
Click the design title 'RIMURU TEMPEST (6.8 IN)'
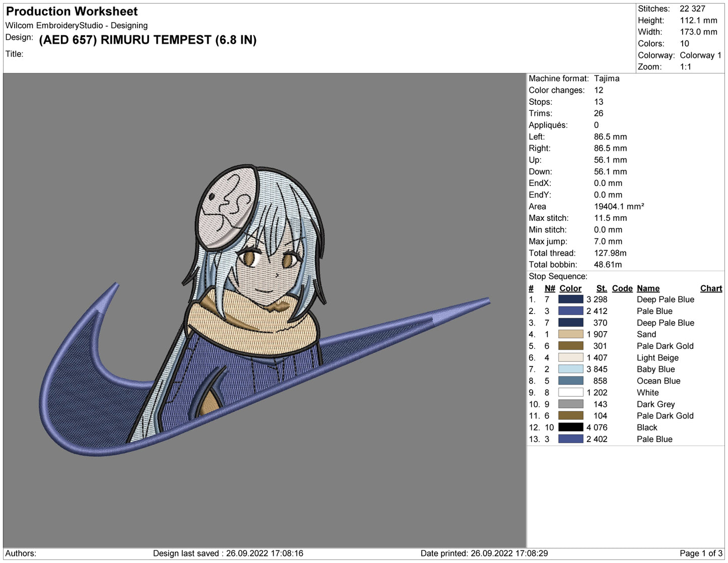pyautogui.click(x=178, y=40)
